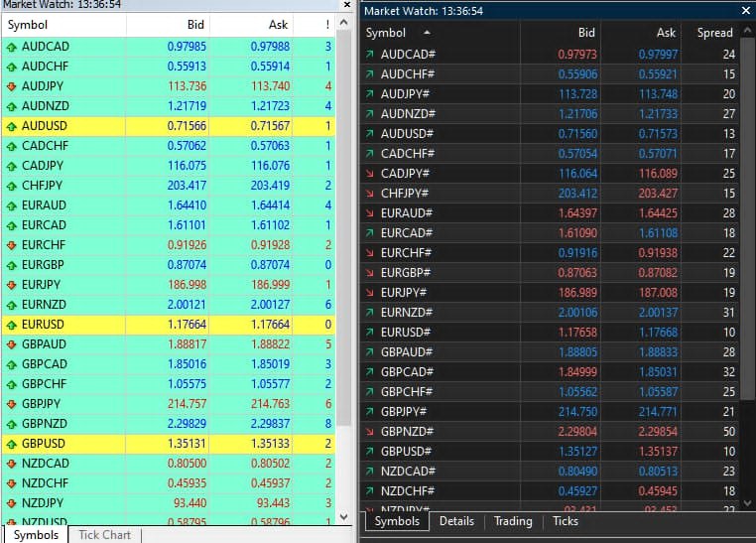Click the green trend arrow beside GBPJPY#
Screen dimensions: 756x543
click(x=370, y=412)
